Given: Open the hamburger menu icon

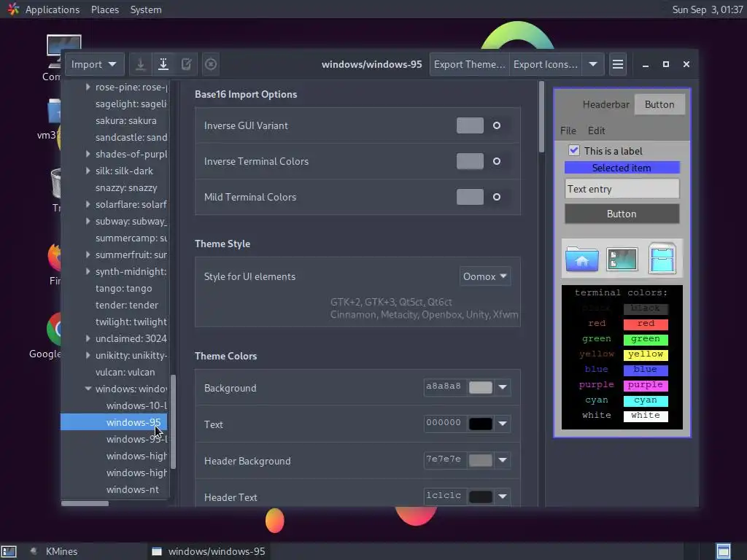Looking at the screenshot, I should click(618, 64).
